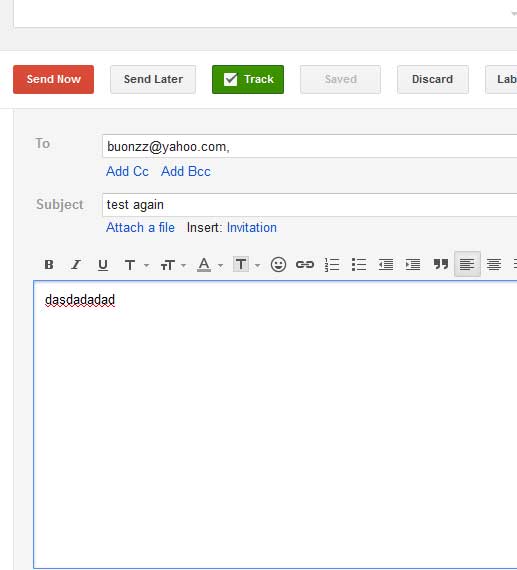Increase the text indent

413,264
